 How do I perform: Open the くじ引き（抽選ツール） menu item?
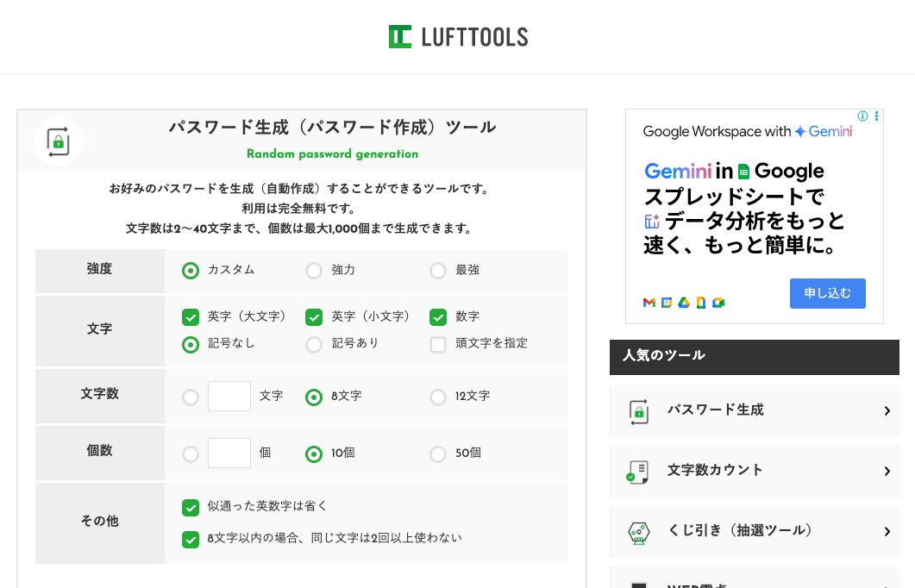pos(740,531)
